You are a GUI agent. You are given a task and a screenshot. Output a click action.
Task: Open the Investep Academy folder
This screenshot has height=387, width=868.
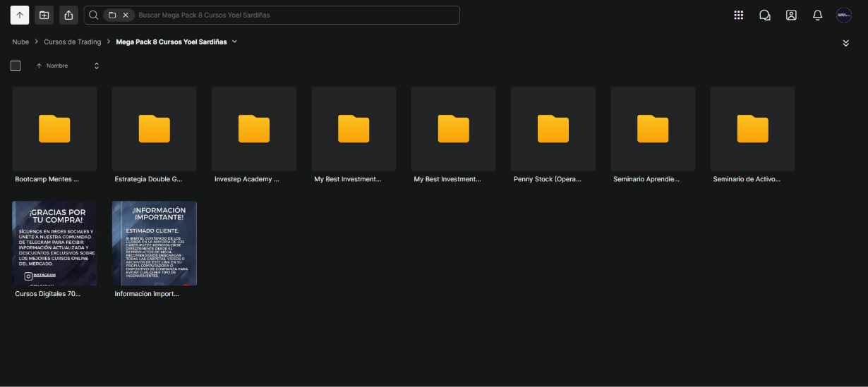(x=254, y=129)
